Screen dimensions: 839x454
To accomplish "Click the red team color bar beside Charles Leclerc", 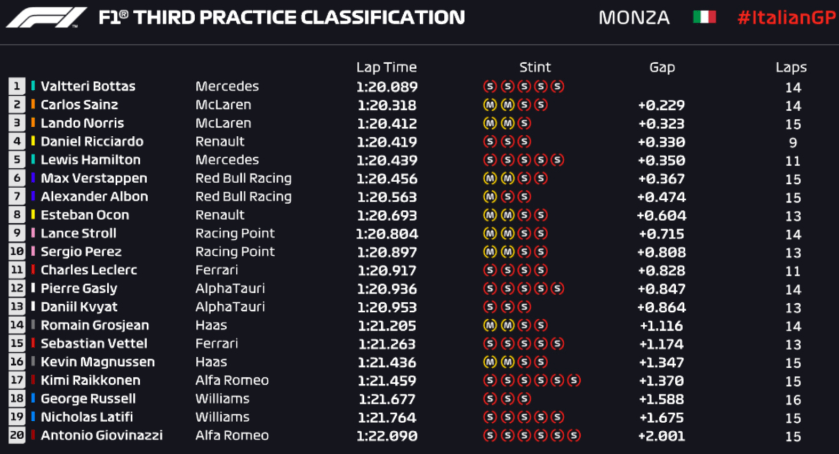I will click(x=33, y=270).
